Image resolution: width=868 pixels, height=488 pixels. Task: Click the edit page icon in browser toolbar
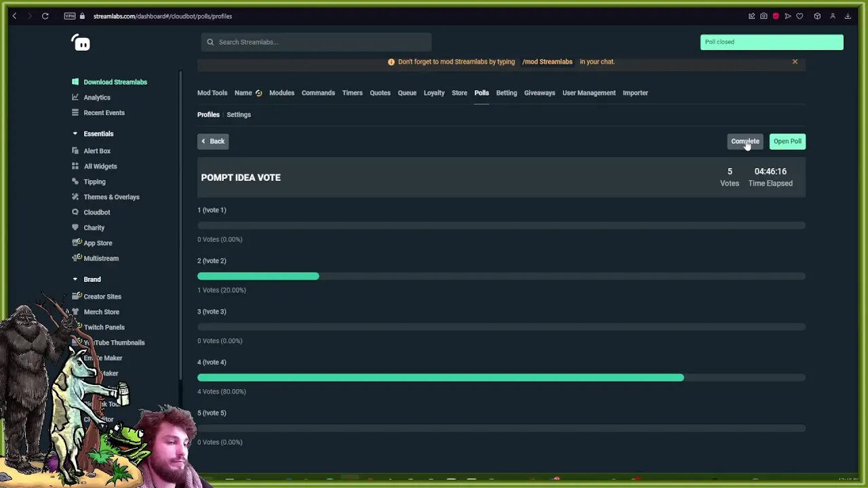click(751, 16)
